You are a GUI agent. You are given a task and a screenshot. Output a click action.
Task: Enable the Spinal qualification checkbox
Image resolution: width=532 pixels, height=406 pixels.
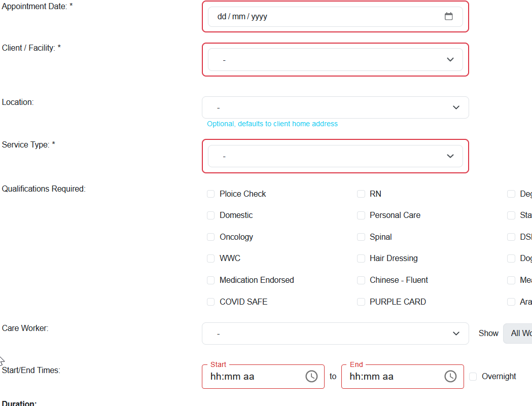point(361,237)
